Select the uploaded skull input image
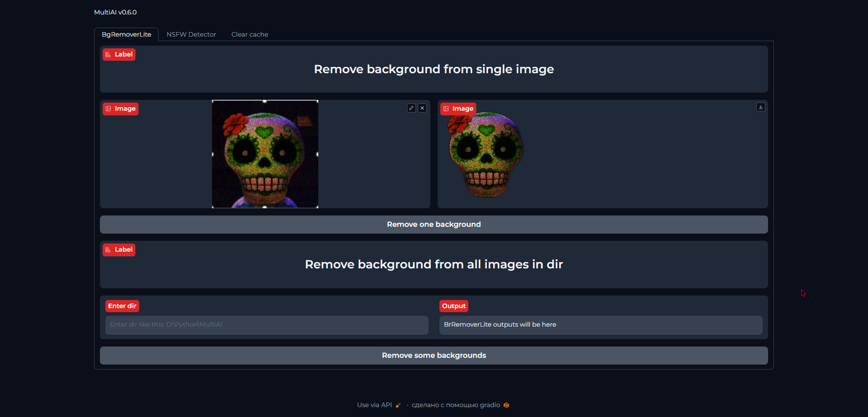Viewport: 868px width, 417px height. click(265, 154)
